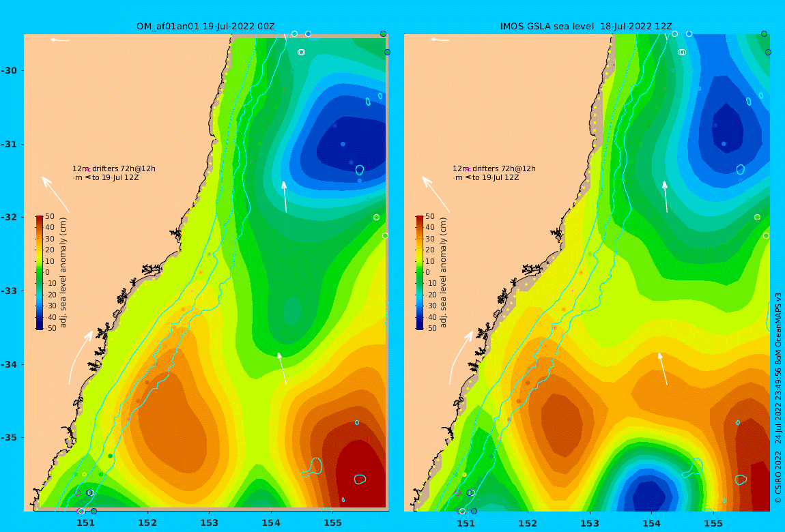This screenshot has height=532, width=785.
Task: Click the left map's 12m drifters 72h@12h legend
Action: [x=114, y=168]
